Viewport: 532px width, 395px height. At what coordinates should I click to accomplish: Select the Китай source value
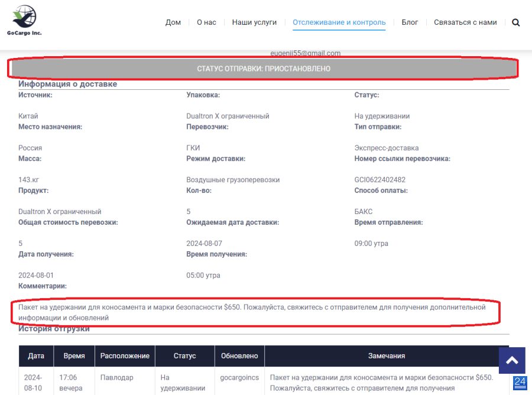click(x=28, y=116)
